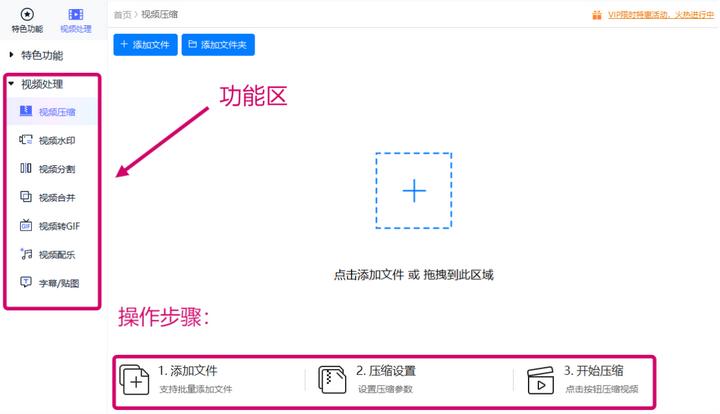Select the 视频配乐 music icon

pos(26,254)
